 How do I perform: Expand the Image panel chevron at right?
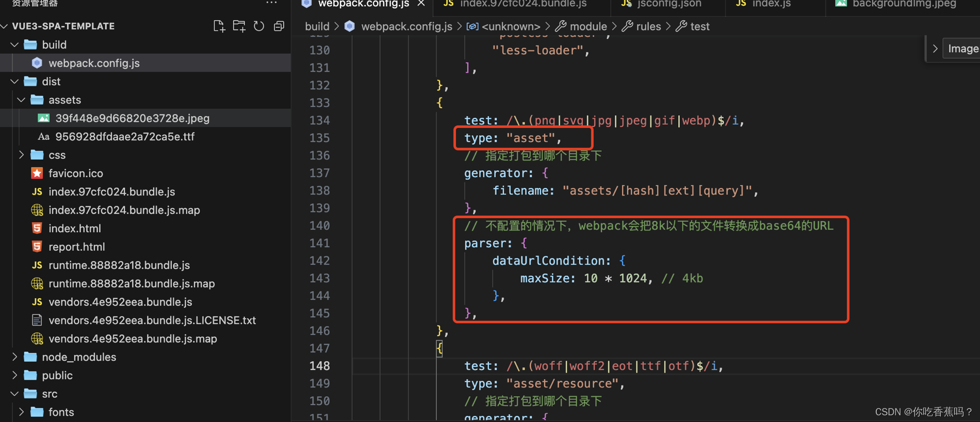935,48
